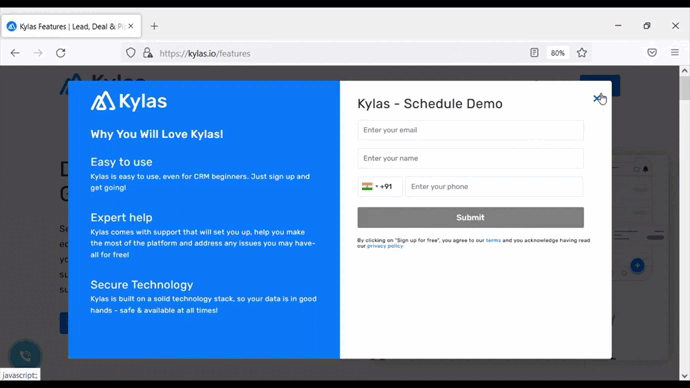Screen dimensions: 690x388
Task: Click the 'Secure Technology' heading
Action: pos(142,285)
